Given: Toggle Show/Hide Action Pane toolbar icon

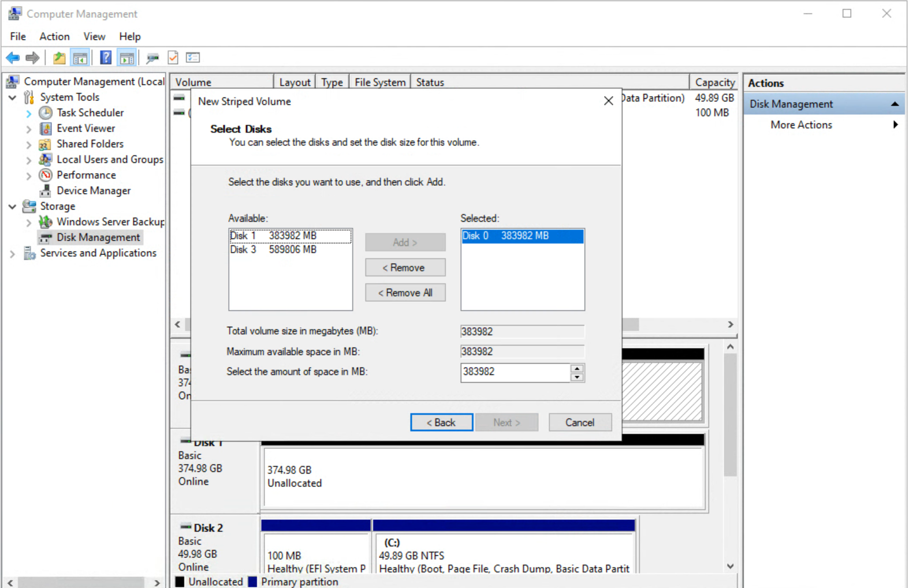Looking at the screenshot, I should pyautogui.click(x=126, y=58).
